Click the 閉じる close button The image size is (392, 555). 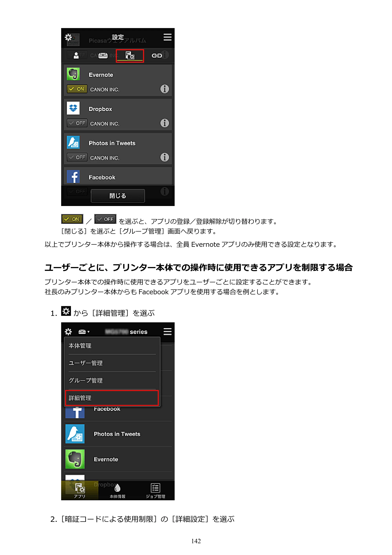(x=118, y=196)
